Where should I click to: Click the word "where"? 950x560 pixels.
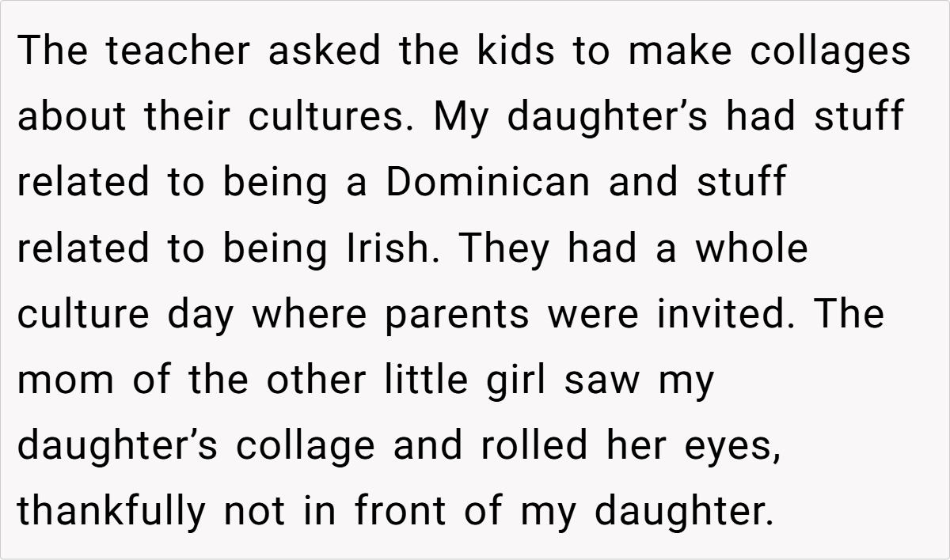click(x=309, y=314)
